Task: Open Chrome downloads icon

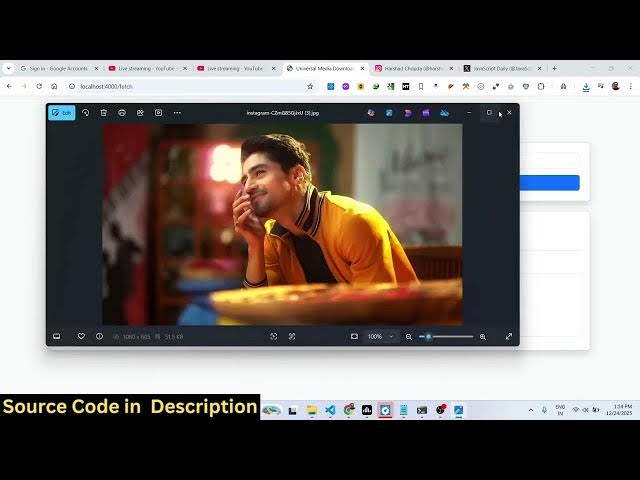Action: point(586,87)
